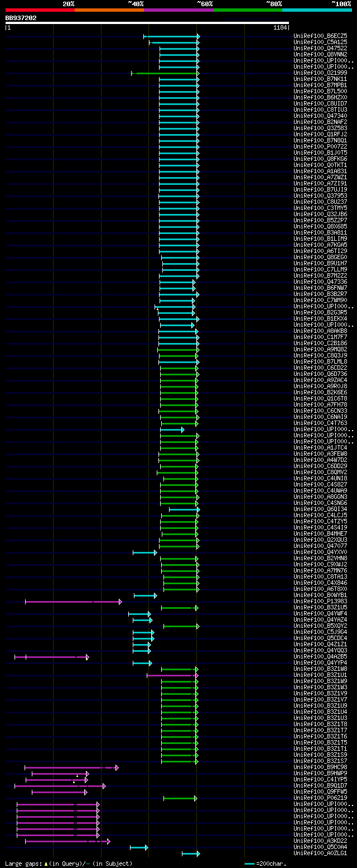Select the UniRef100_A6TI29 label

320,251
